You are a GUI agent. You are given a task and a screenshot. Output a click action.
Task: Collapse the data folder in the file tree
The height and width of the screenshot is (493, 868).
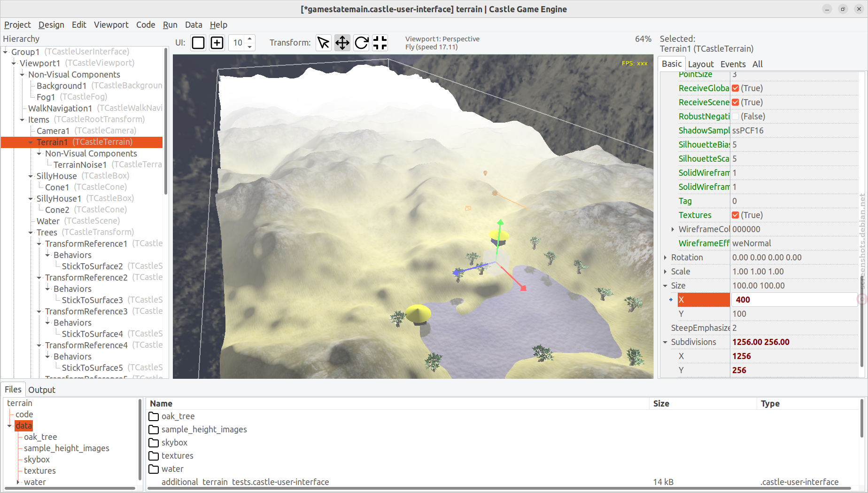tap(9, 426)
